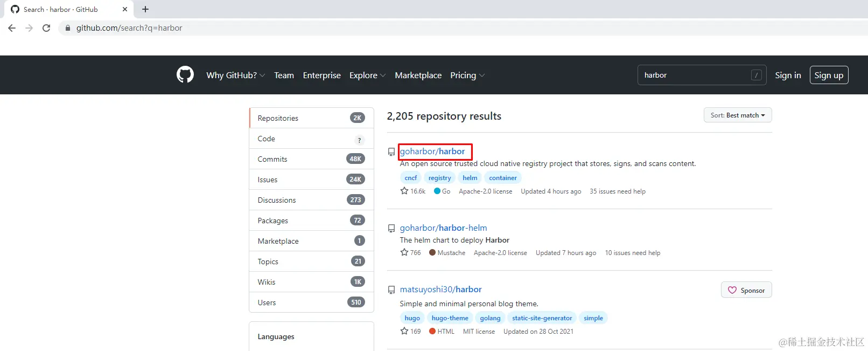This screenshot has height=351, width=868.
Task: Open Marketplace in the top navigation
Action: tap(418, 75)
